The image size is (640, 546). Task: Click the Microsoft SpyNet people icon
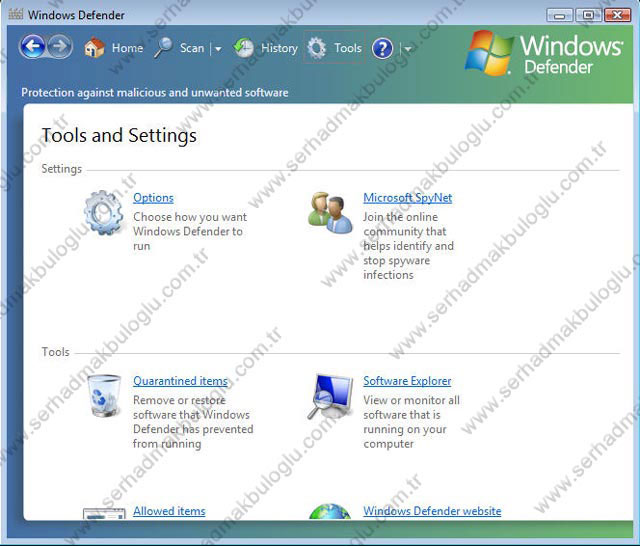tap(330, 213)
